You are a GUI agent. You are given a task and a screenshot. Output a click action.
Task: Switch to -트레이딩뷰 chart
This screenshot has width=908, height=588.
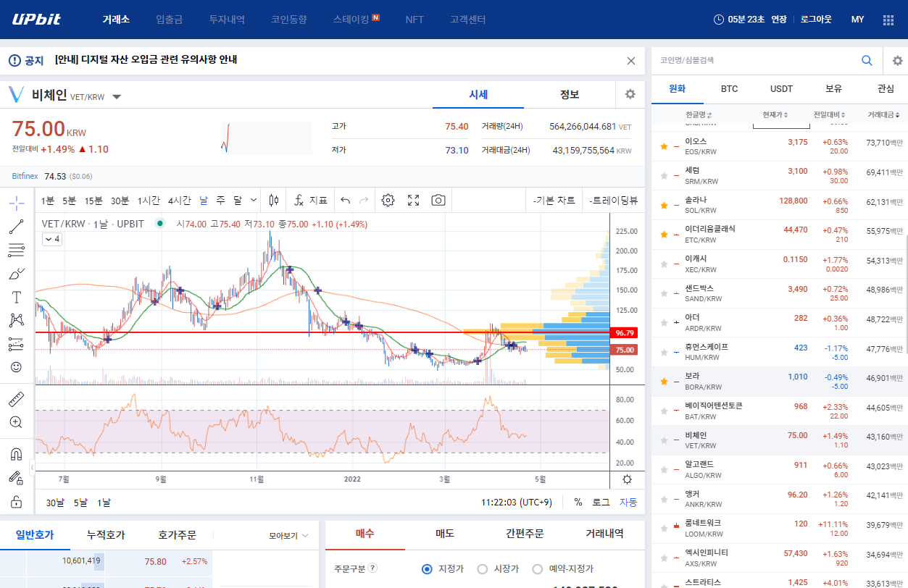click(x=613, y=200)
